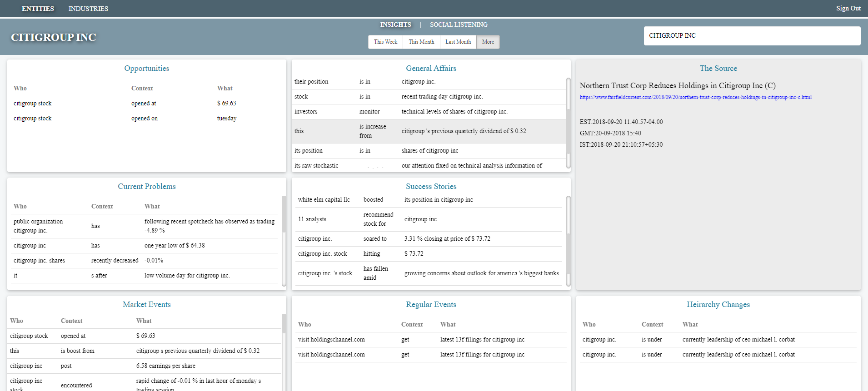Click the first 'latest 13f filings' Regular Events row

click(431, 340)
